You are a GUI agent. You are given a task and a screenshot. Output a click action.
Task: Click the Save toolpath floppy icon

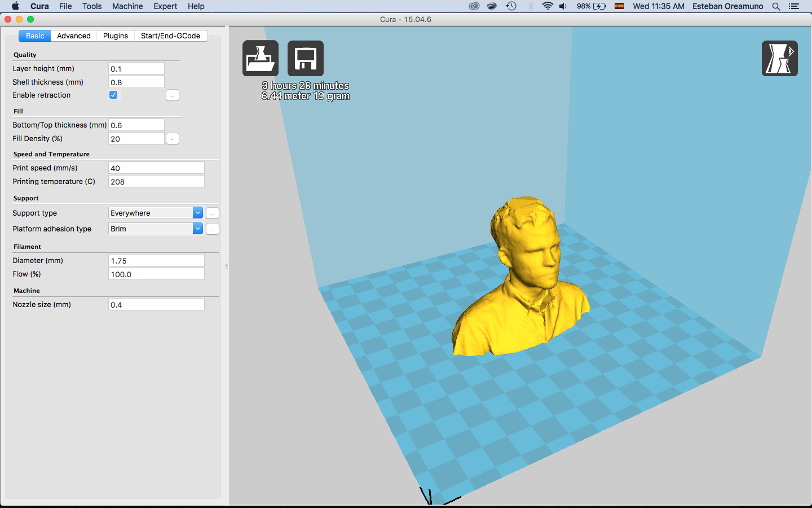click(306, 58)
